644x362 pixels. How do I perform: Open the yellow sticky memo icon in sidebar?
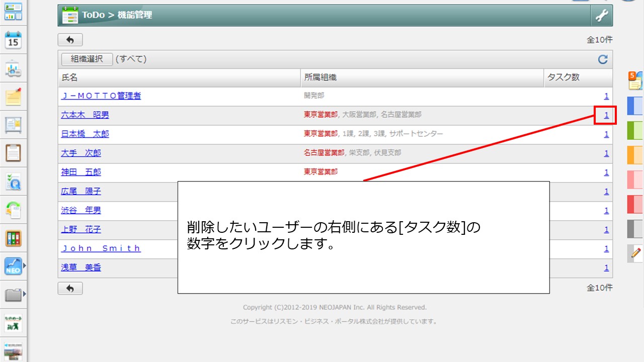(x=13, y=96)
